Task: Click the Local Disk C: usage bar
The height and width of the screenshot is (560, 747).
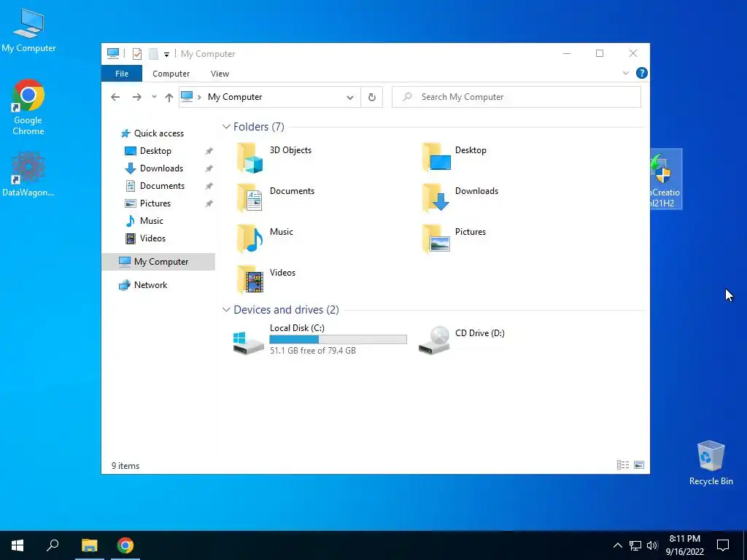Action: [x=338, y=339]
